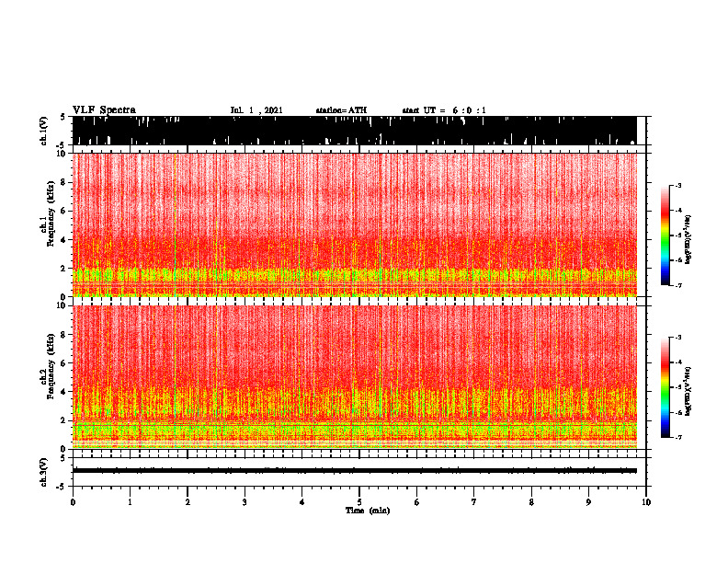Click time axis tick label "8"

point(531,502)
